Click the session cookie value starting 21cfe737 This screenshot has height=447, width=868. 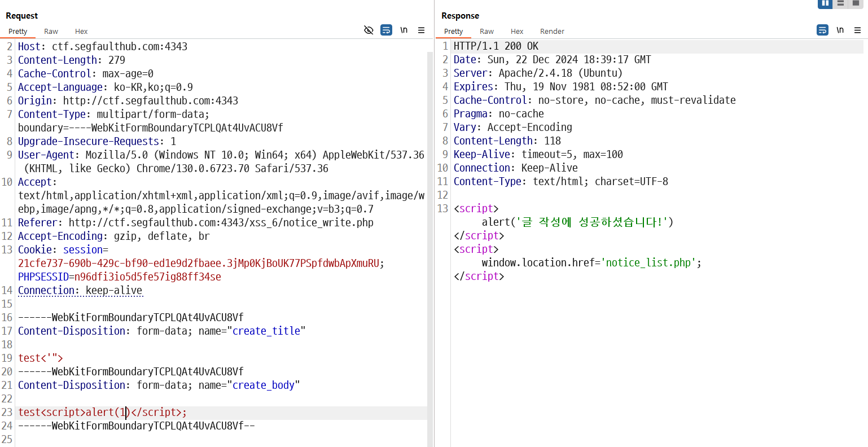(x=199, y=264)
